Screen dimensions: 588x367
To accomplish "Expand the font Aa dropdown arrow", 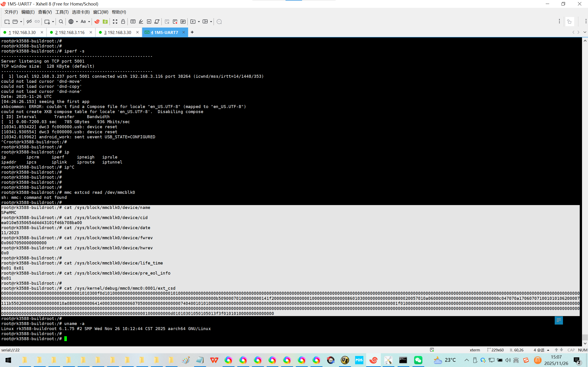I will [89, 22].
